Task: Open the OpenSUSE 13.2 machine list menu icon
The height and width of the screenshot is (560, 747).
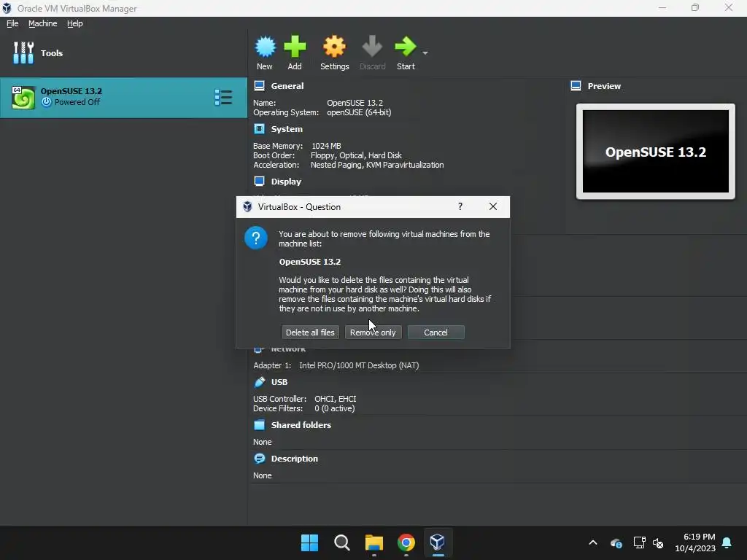Action: (223, 98)
